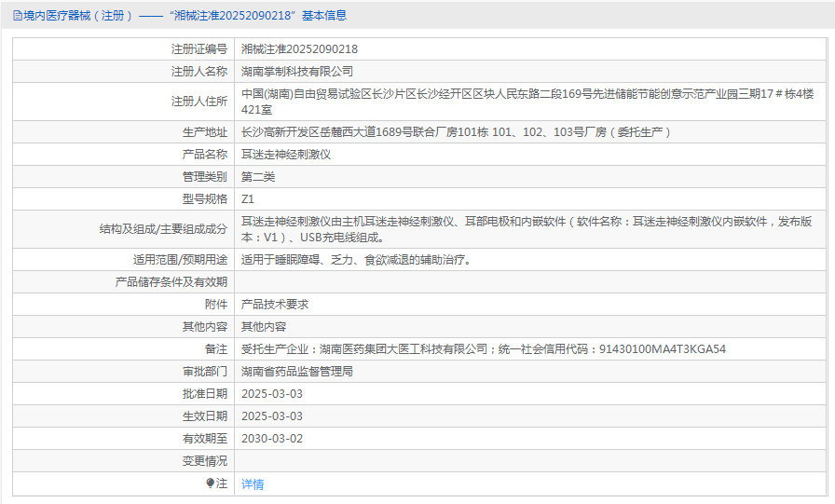Click expiry date 2030-03-02
This screenshot has height=504, width=835.
[272, 439]
